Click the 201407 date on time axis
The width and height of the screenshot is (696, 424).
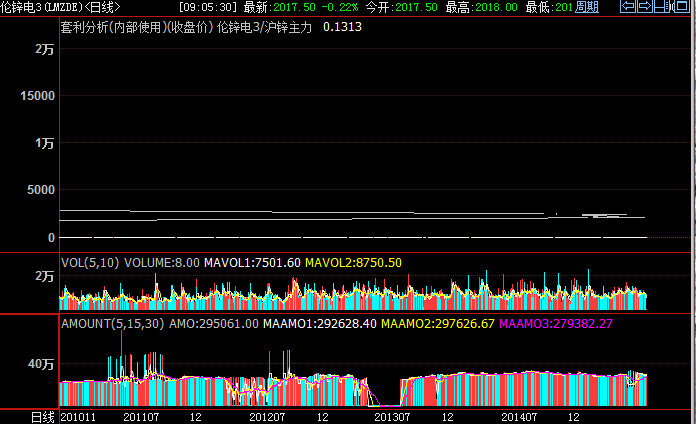(519, 416)
